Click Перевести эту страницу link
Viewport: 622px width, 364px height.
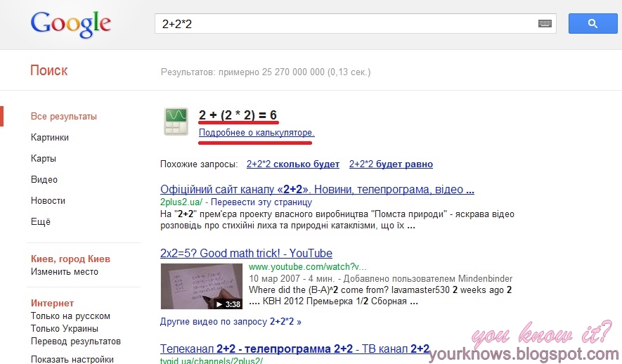point(261,202)
